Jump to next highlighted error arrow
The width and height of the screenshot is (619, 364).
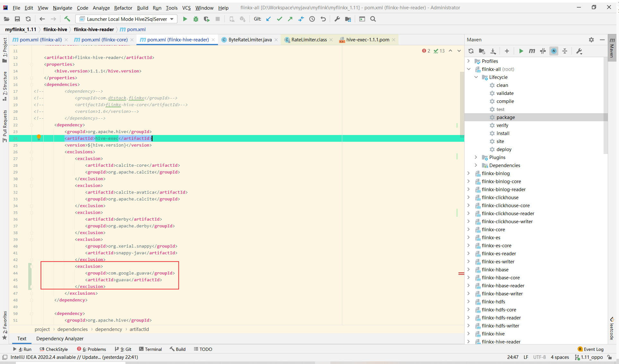pyautogui.click(x=459, y=51)
